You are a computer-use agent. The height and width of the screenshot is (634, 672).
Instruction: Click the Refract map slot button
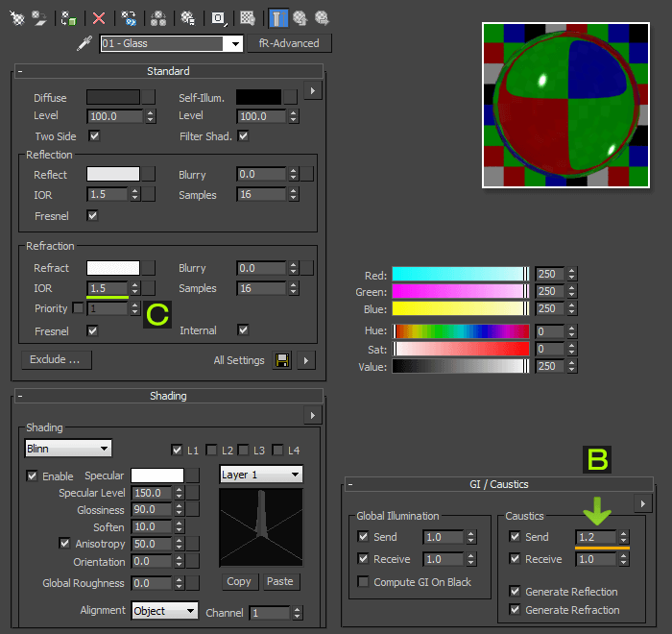point(149,268)
